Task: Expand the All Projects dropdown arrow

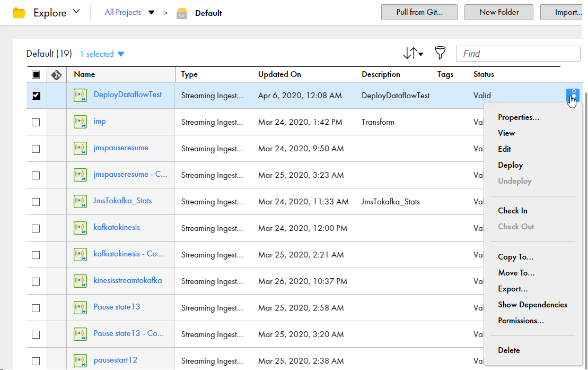Action: [x=151, y=13]
